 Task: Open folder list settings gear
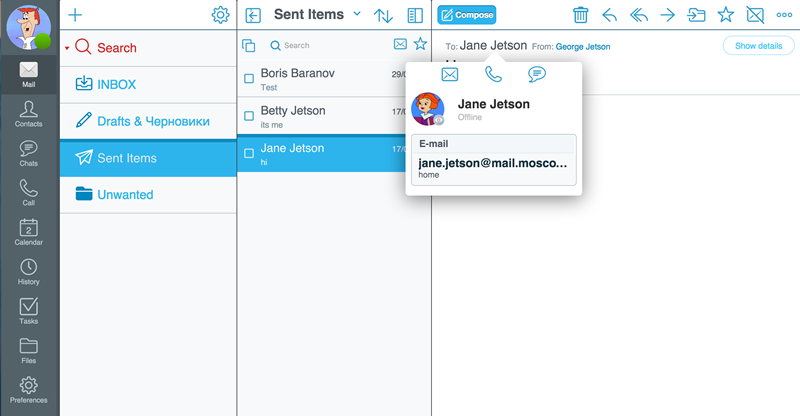pos(220,15)
